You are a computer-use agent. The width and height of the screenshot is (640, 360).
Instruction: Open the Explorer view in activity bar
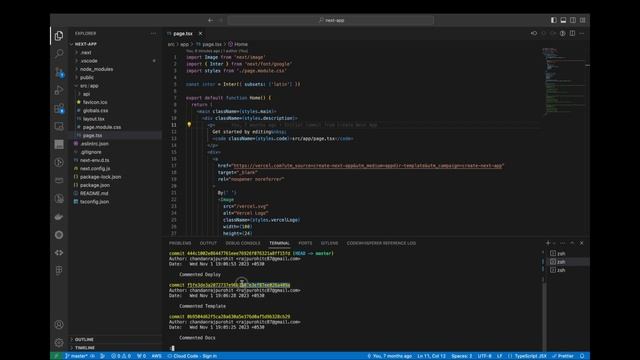point(59,36)
